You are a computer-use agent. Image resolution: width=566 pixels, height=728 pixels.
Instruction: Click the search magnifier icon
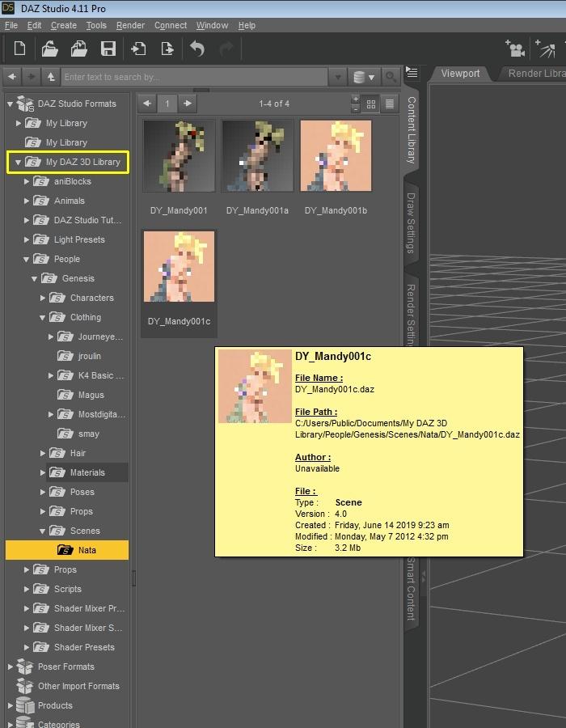391,77
